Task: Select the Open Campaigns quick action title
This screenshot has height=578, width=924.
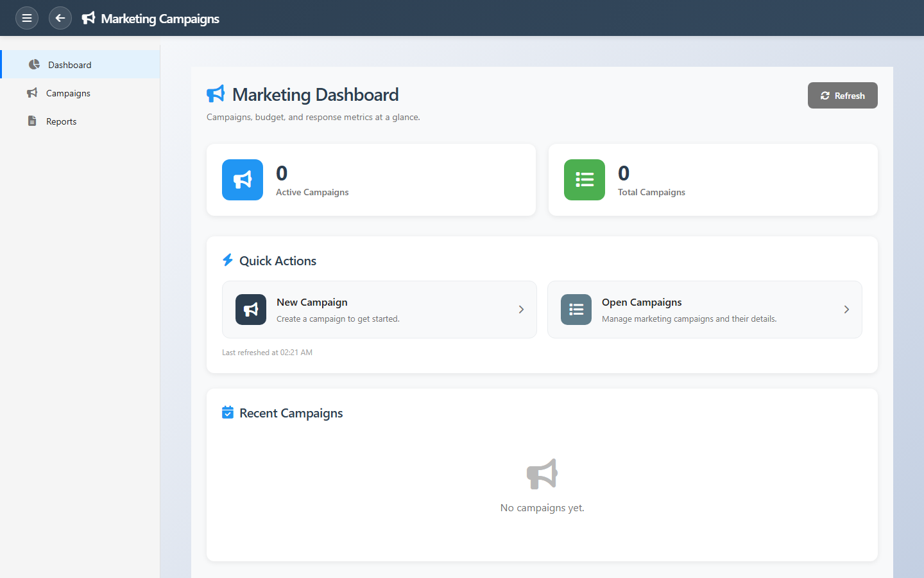Action: click(642, 302)
